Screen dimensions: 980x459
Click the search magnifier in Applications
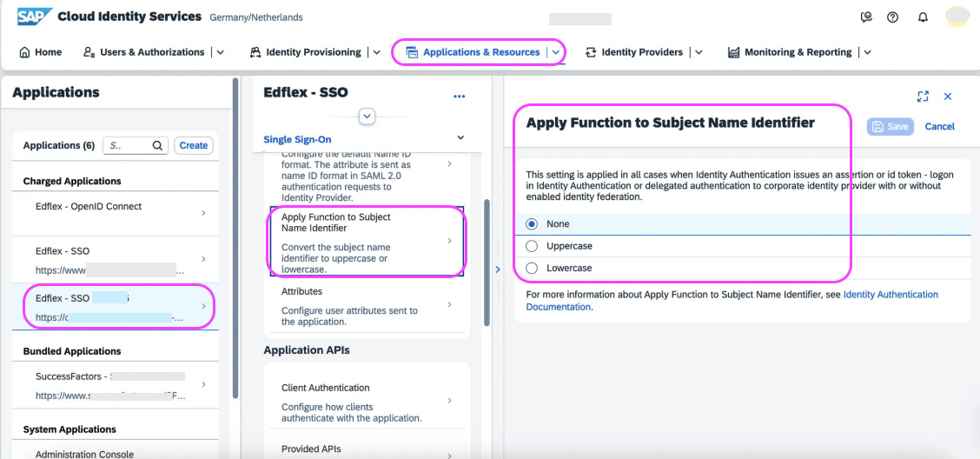(x=158, y=146)
